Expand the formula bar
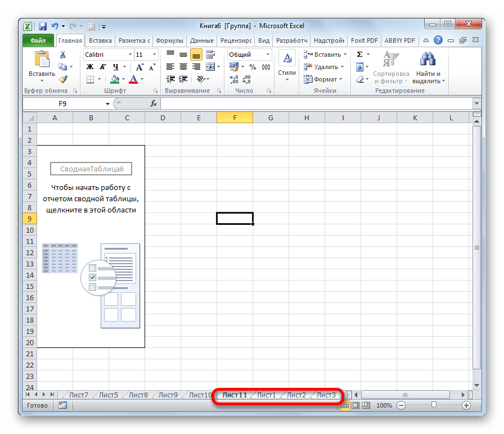 [x=476, y=103]
